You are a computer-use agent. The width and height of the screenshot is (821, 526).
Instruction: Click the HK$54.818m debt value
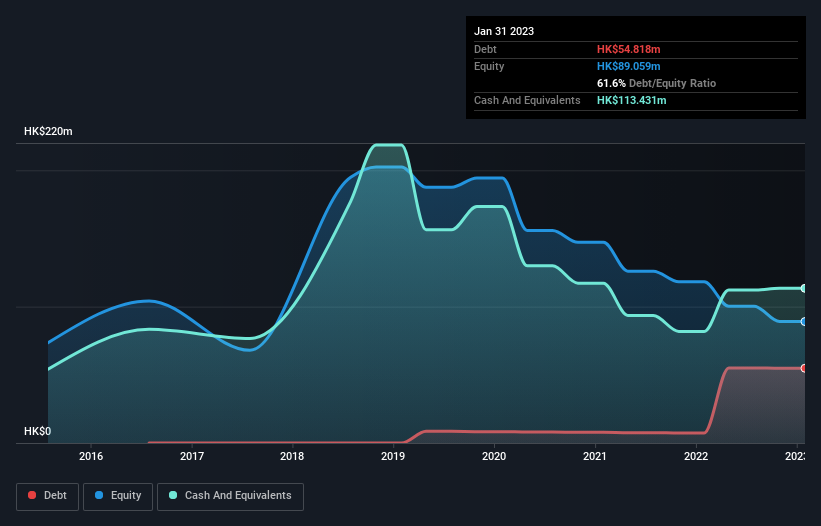[628, 49]
